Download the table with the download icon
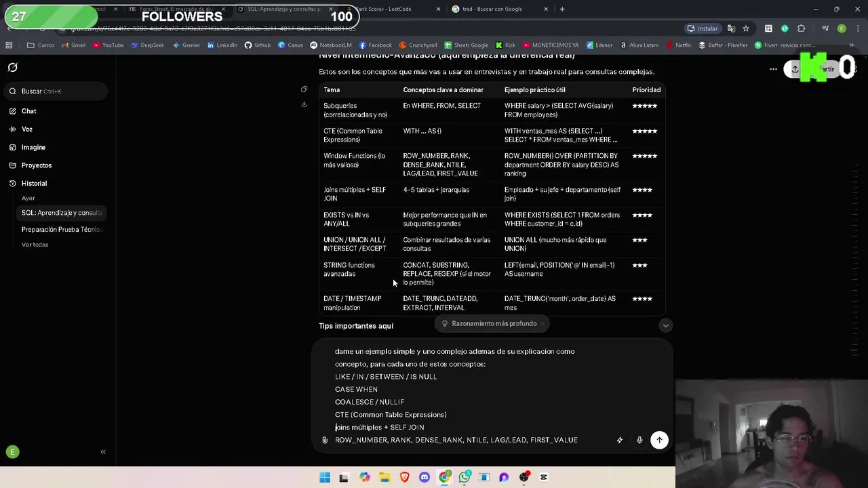The width and height of the screenshot is (868, 488). [x=304, y=104]
